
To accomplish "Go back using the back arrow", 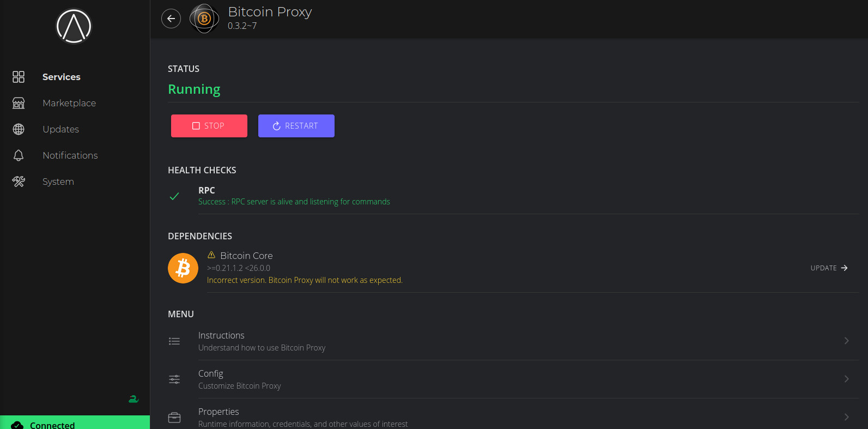I will (171, 19).
